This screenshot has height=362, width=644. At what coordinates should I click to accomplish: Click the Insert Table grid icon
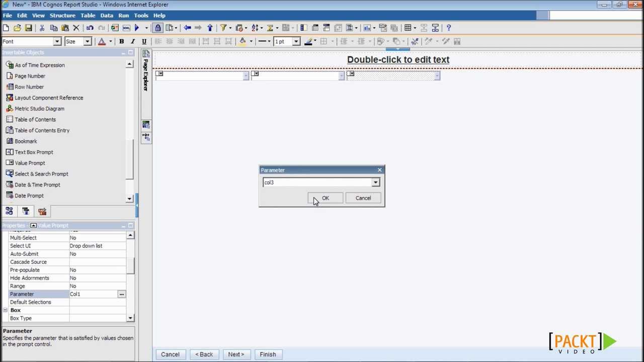click(408, 28)
